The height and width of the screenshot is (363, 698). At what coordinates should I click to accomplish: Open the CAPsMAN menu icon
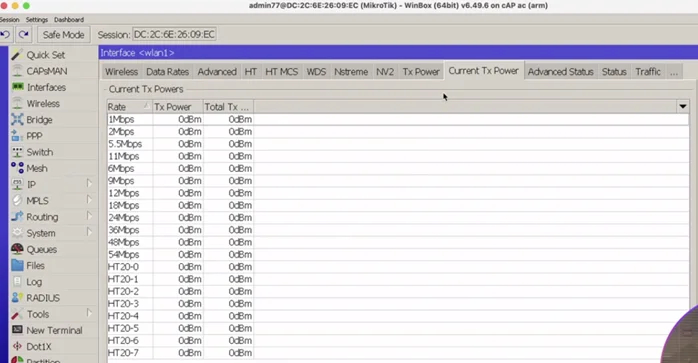point(17,71)
